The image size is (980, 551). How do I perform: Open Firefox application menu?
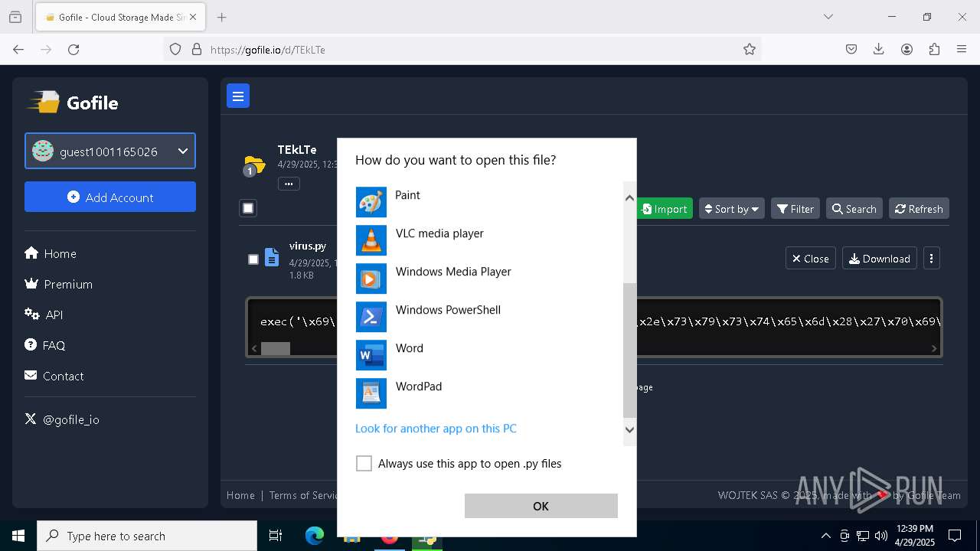pos(962,49)
